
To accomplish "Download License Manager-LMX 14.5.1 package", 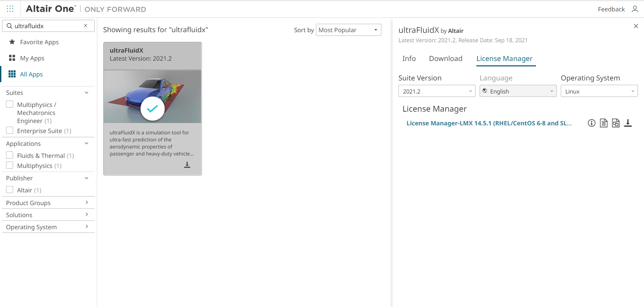I will coord(628,123).
